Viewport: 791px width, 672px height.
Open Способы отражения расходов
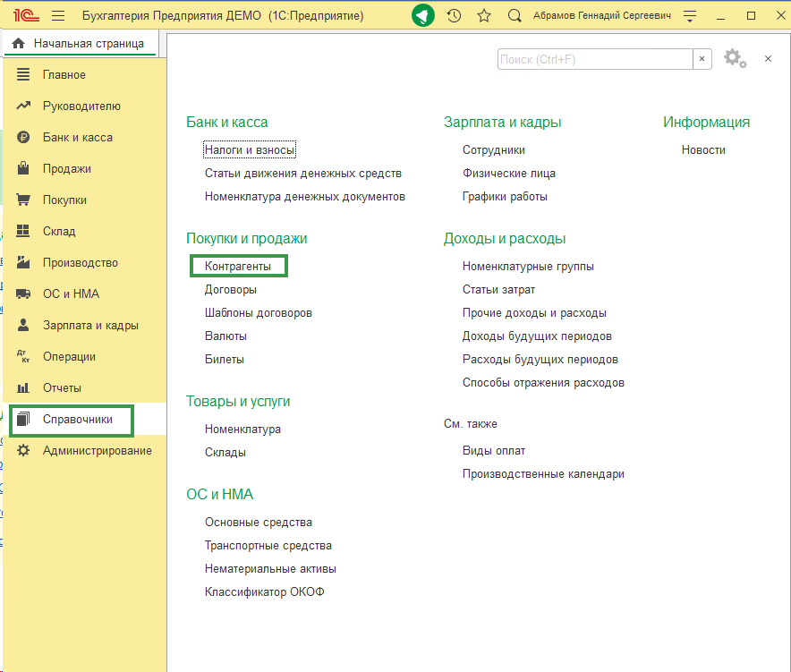click(x=543, y=382)
